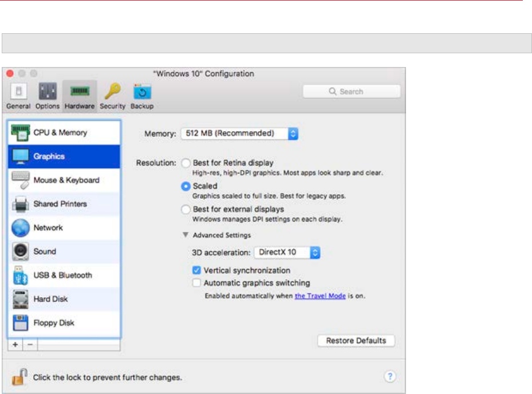Image resolution: width=532 pixels, height=394 pixels.
Task: Click inside the Search text field
Action: [352, 91]
